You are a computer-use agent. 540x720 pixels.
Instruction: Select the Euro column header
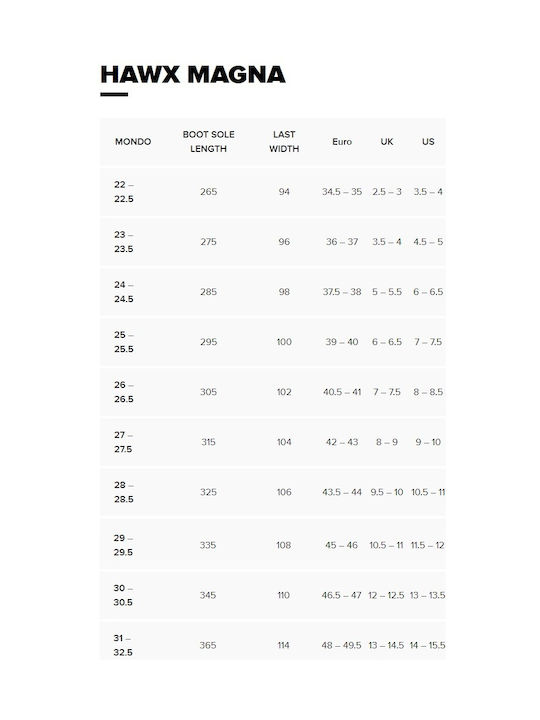342,141
